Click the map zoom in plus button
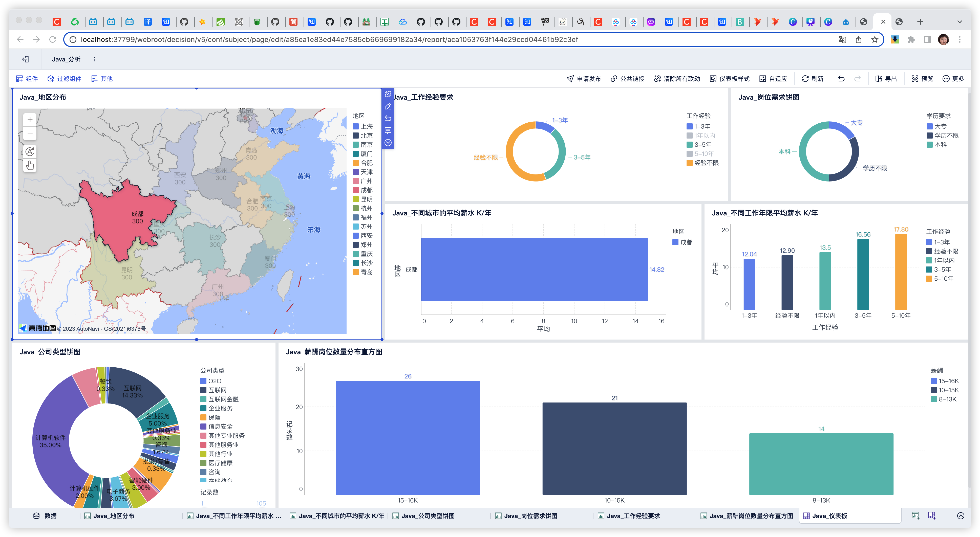This screenshot has width=980, height=537. pos(30,120)
